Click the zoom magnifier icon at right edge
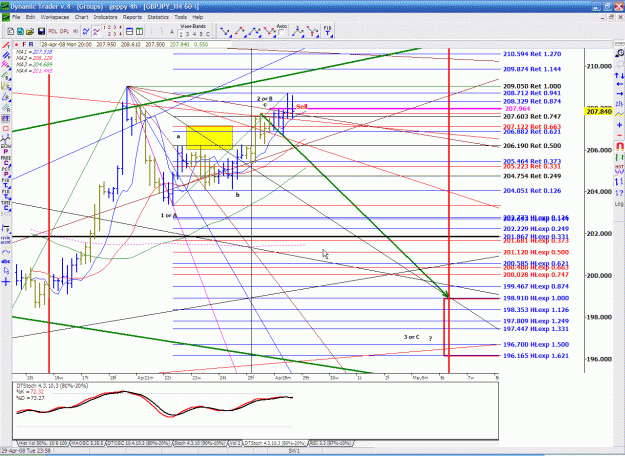The height and width of the screenshot is (456, 625). click(619, 53)
